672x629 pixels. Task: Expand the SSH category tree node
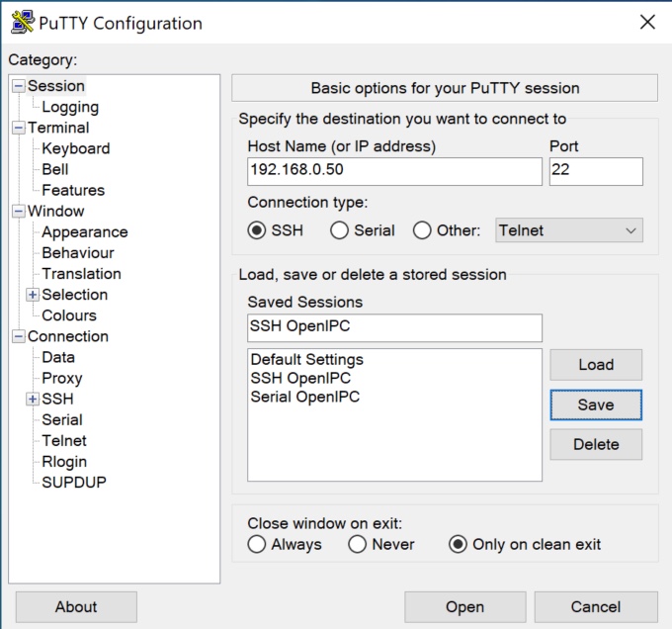(33, 400)
